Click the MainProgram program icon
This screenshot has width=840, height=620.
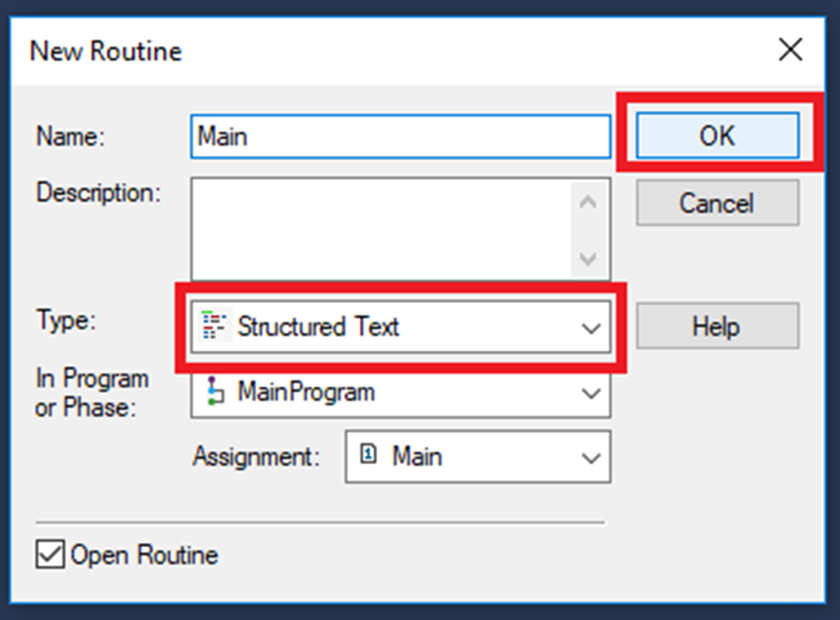tap(213, 393)
